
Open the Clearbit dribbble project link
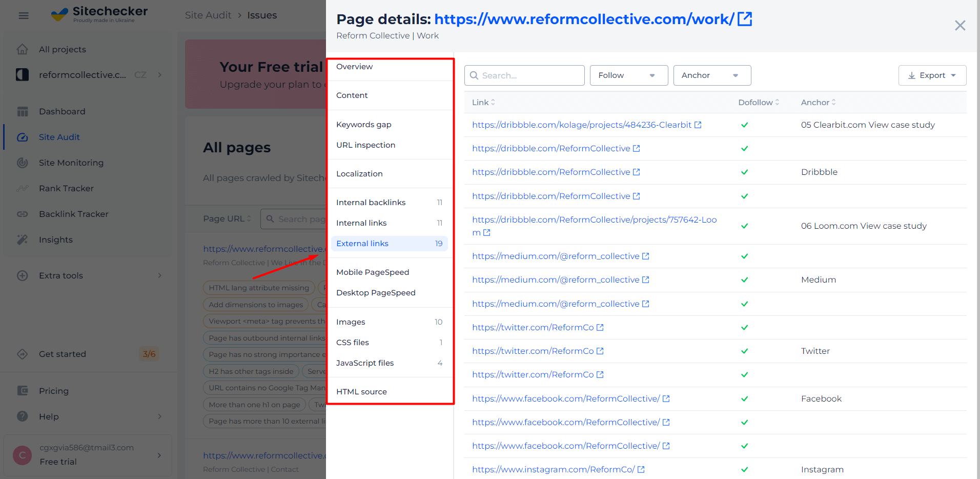(x=582, y=125)
